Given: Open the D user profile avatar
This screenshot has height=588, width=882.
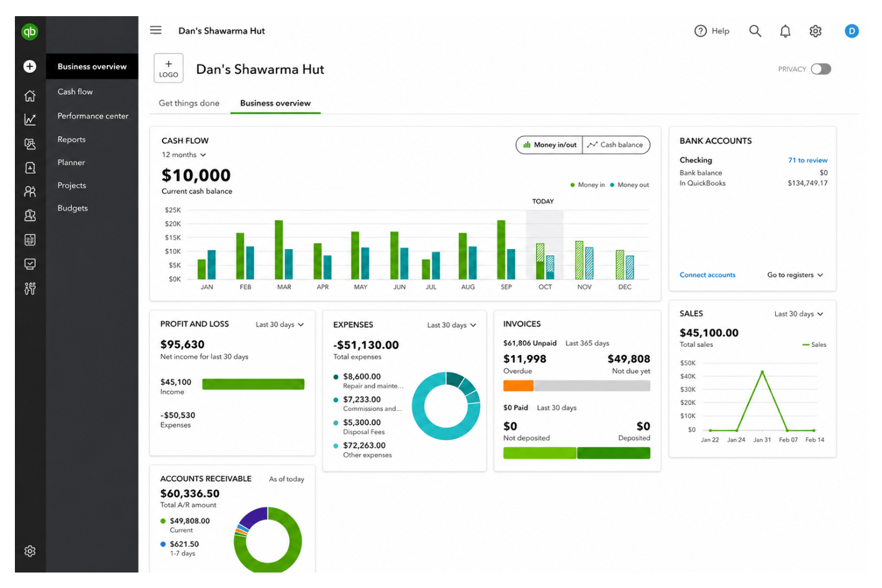Looking at the screenshot, I should (852, 31).
